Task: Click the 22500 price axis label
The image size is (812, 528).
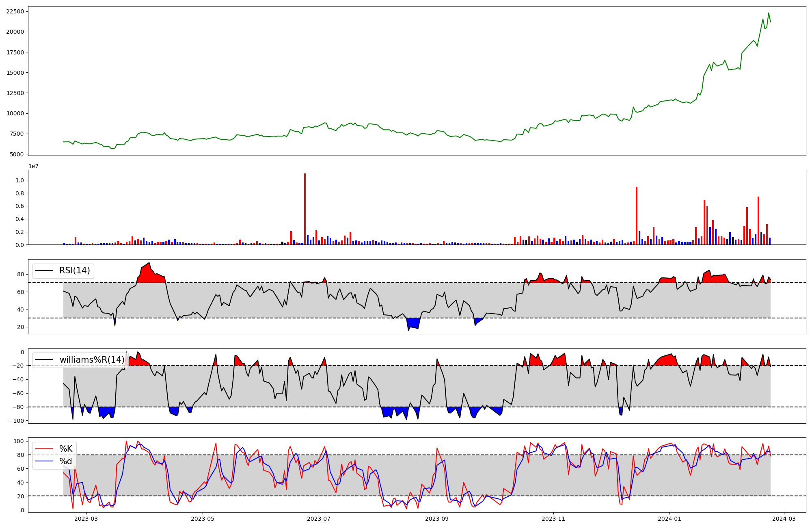Action: pyautogui.click(x=15, y=11)
